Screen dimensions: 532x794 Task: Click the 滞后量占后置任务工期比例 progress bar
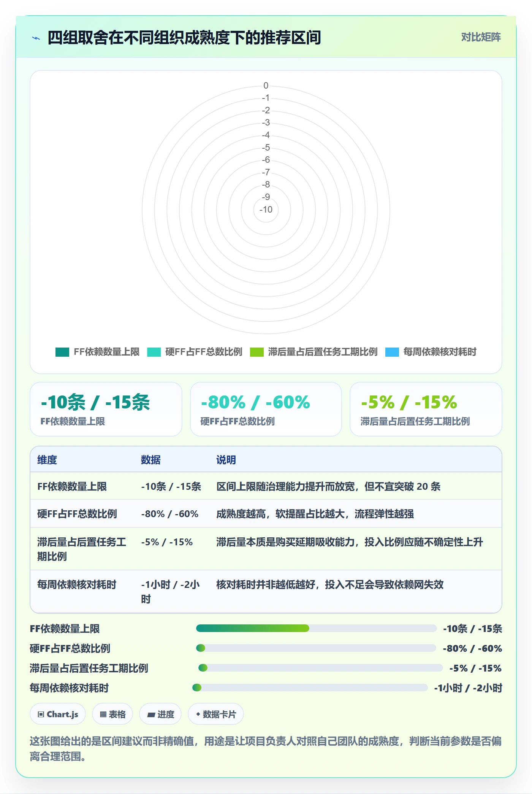click(320, 668)
